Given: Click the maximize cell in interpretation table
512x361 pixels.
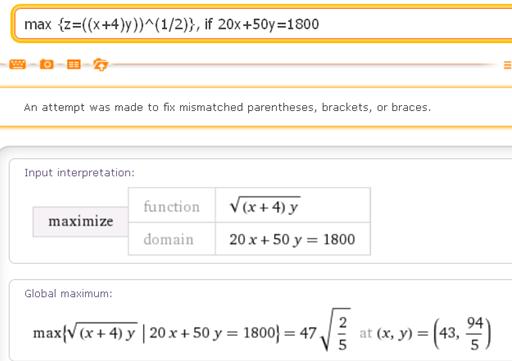Looking at the screenshot, I should point(80,222).
